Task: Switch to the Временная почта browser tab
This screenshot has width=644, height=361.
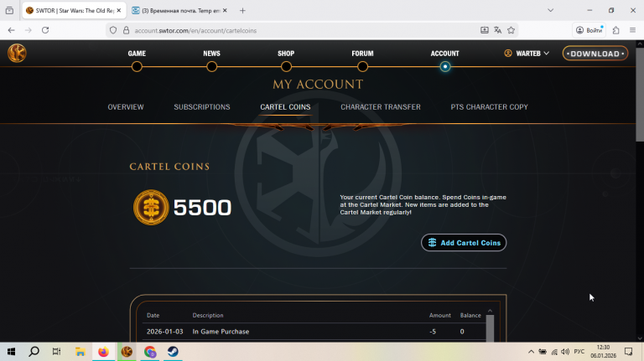Action: coord(179,11)
